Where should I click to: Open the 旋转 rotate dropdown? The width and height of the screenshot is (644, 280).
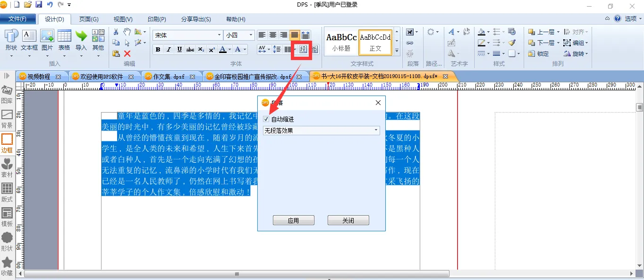pyautogui.click(x=586, y=53)
